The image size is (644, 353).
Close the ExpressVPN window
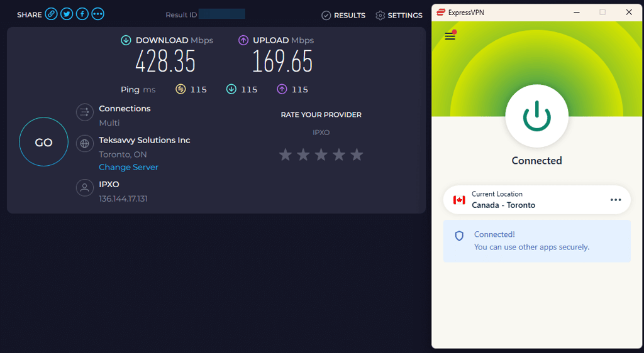629,13
